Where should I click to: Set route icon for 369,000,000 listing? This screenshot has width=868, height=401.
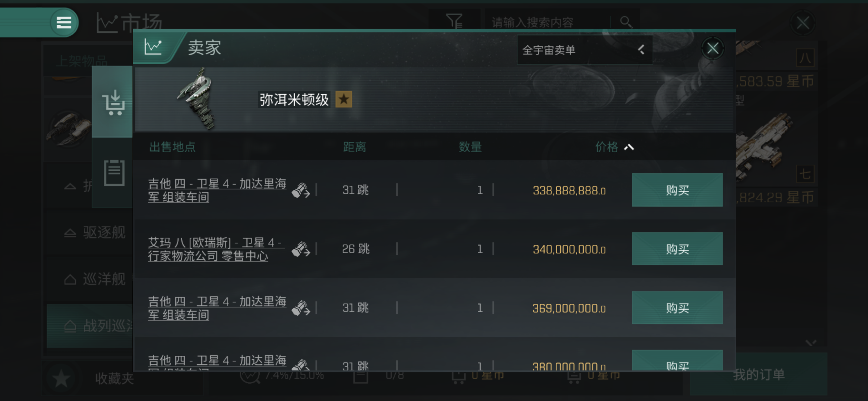coord(300,308)
